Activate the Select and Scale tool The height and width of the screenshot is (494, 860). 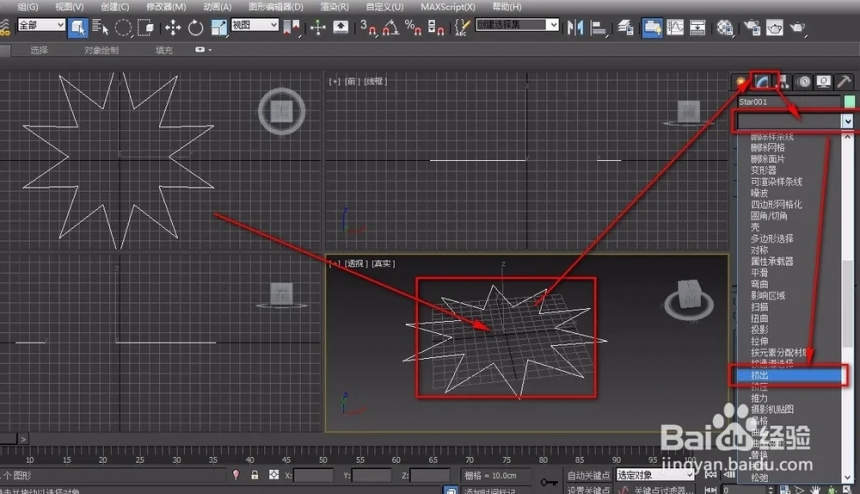[219, 27]
